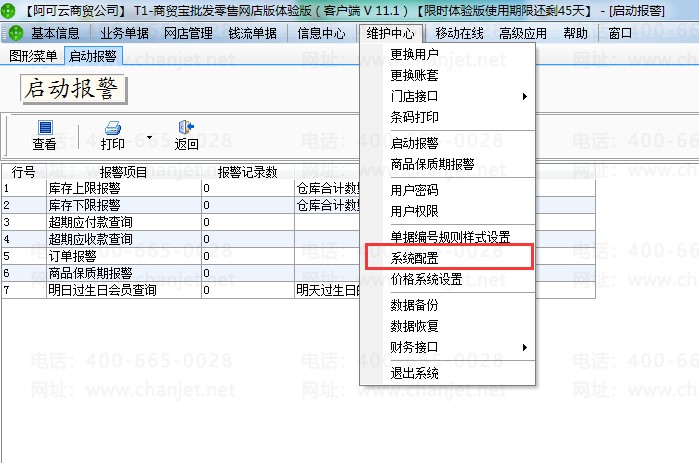Click the 打印 printer icon
Image resolution: width=699 pixels, height=463 pixels.
pyautogui.click(x=112, y=128)
